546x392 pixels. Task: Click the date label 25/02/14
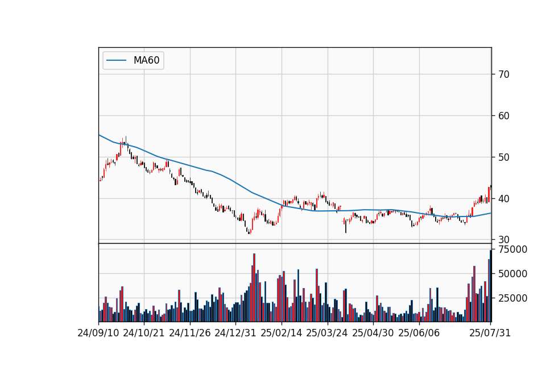(x=282, y=333)
